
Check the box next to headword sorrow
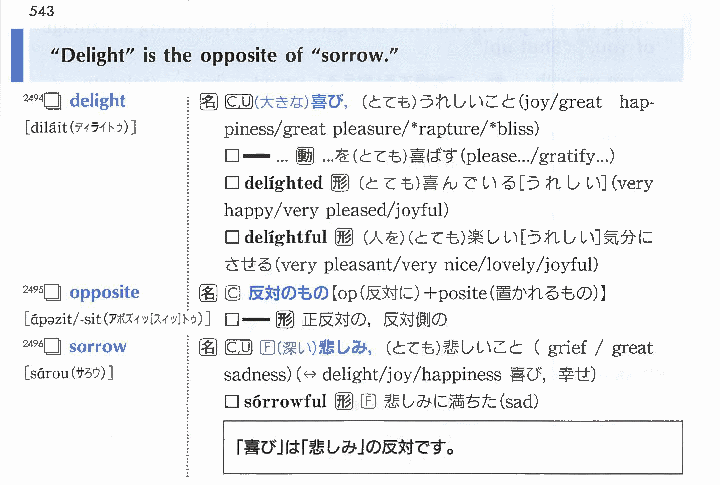(x=54, y=347)
